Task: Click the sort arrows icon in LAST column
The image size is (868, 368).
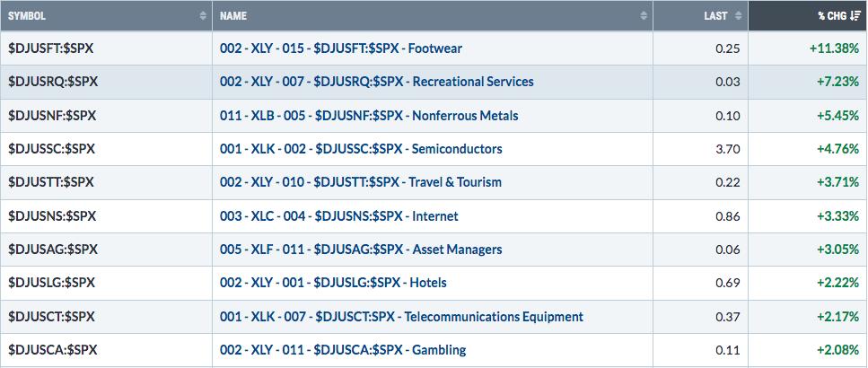Action: pyautogui.click(x=738, y=16)
